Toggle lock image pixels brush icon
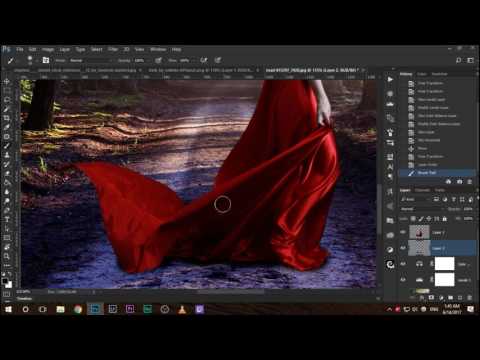 [x=421, y=219]
